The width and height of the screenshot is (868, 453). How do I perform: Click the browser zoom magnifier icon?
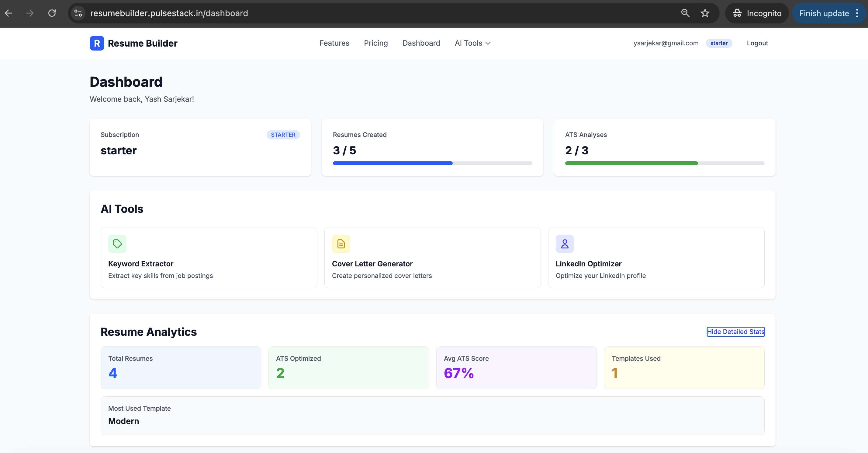pos(685,13)
